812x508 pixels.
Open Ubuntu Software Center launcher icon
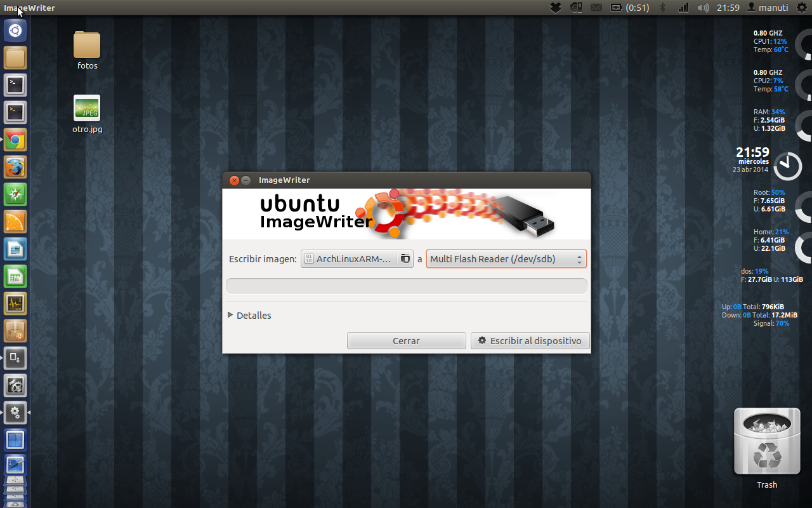pyautogui.click(x=15, y=330)
